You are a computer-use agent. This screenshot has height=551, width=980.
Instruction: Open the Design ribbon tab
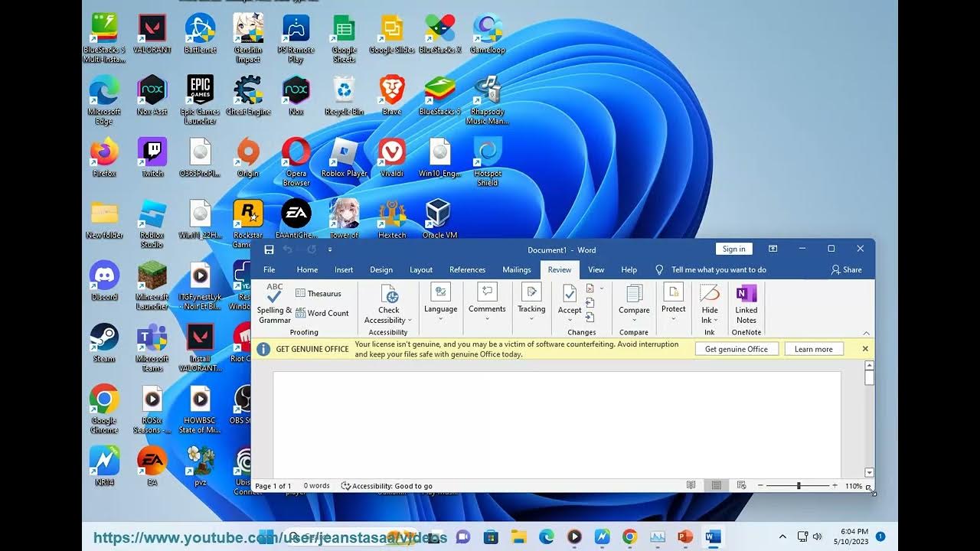381,269
